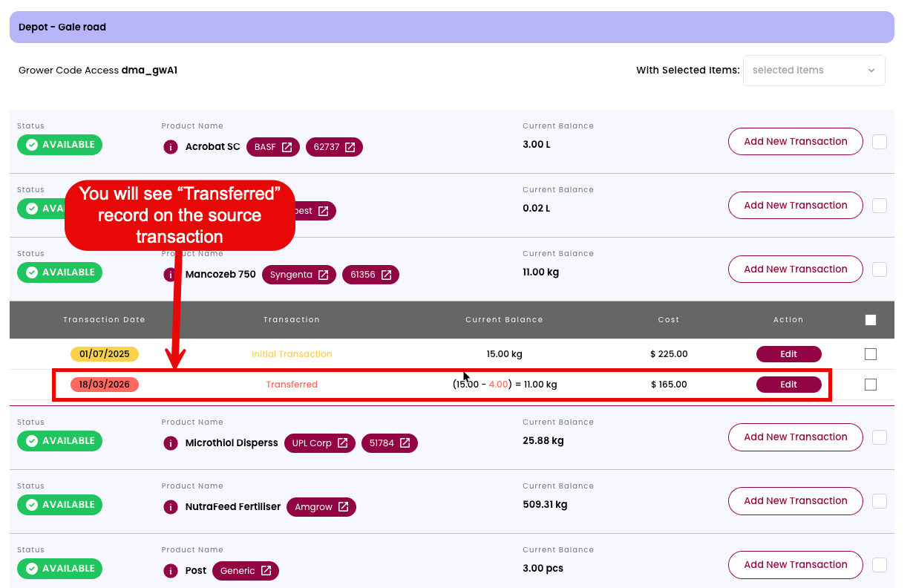Viewport: 913px width, 588px height.
Task: Click the info icon beside Acrobat SC
Action: 171,147
